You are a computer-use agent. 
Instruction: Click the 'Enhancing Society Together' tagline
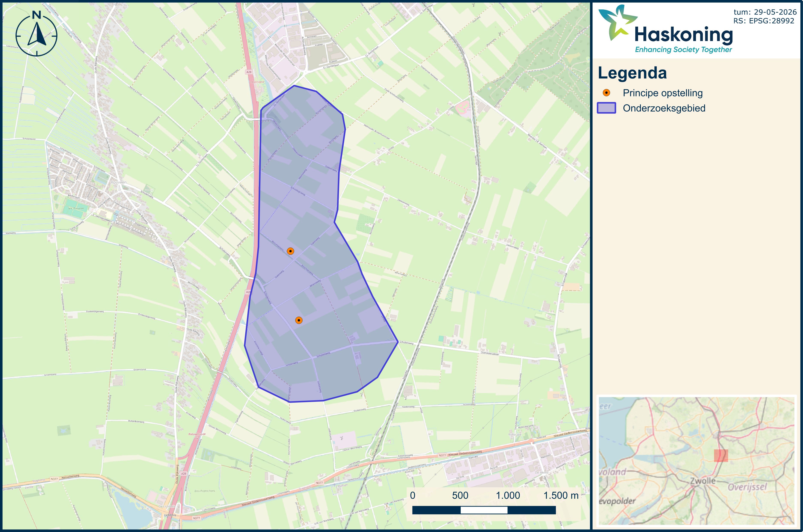coord(683,50)
